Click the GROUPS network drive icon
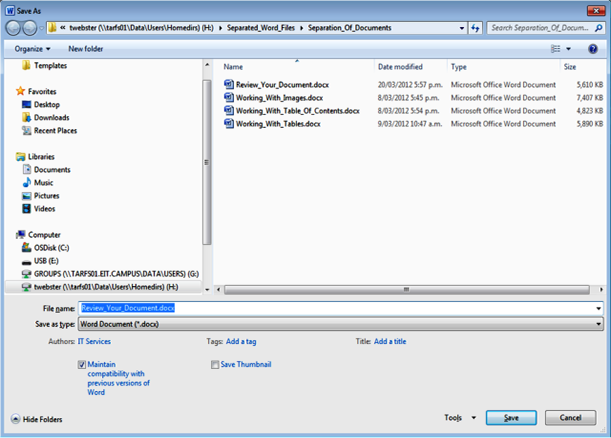 point(26,274)
